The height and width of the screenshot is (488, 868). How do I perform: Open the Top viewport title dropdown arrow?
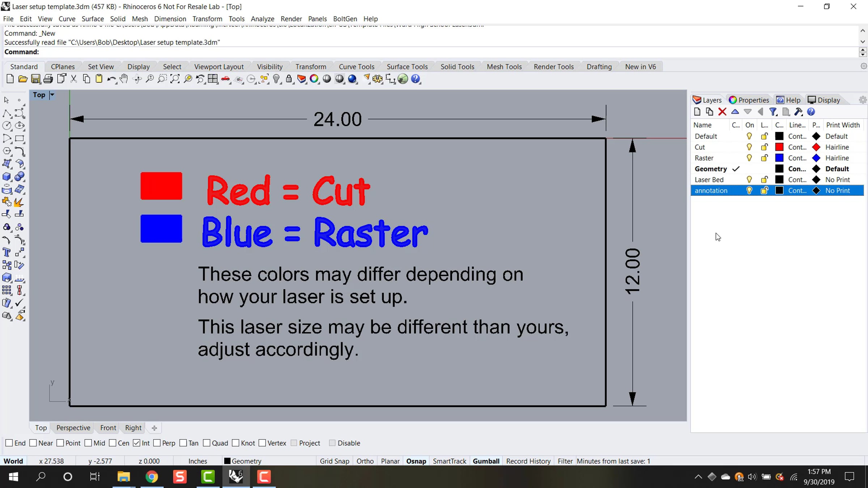point(52,95)
